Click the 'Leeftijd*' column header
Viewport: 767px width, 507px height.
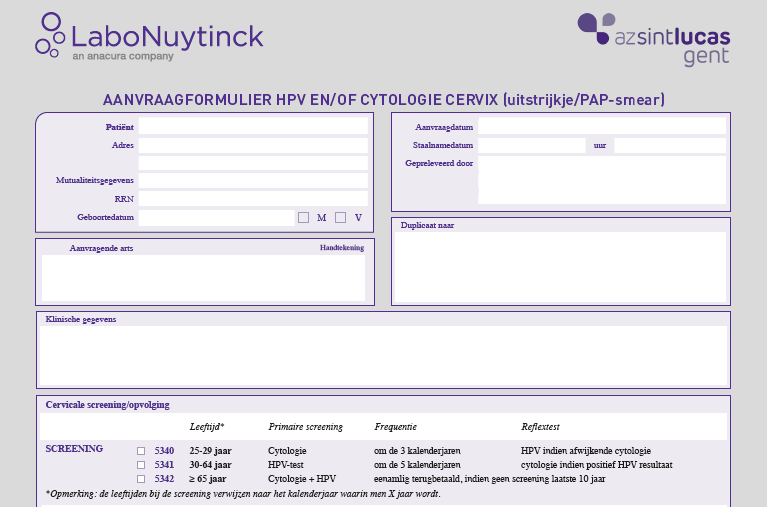pos(207,427)
